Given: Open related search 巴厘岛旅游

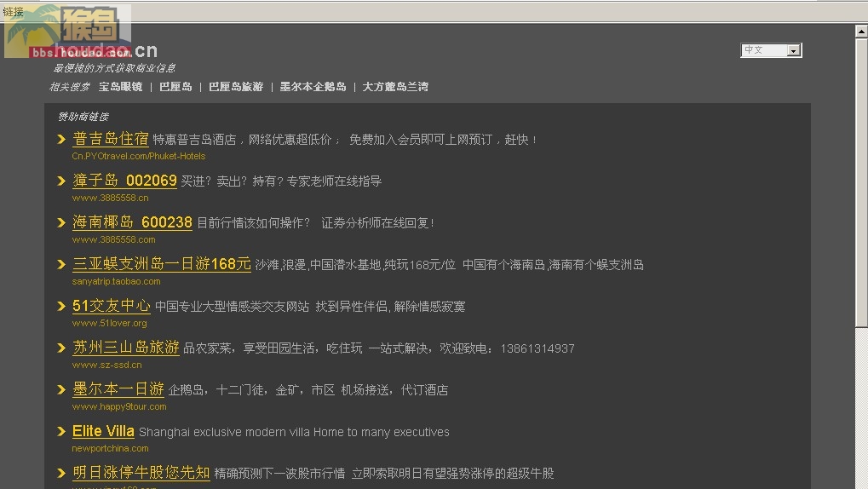Looking at the screenshot, I should click(x=236, y=86).
